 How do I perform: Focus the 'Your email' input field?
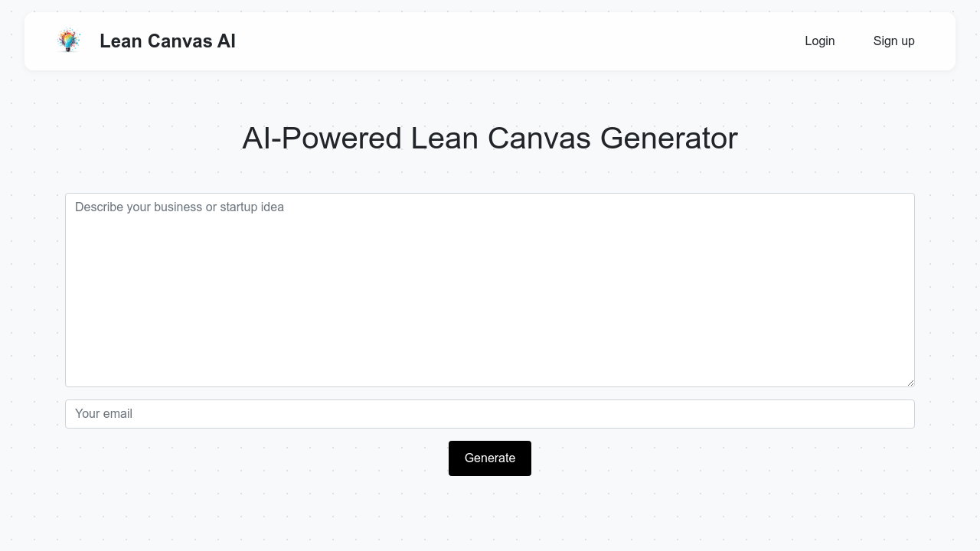tap(490, 413)
